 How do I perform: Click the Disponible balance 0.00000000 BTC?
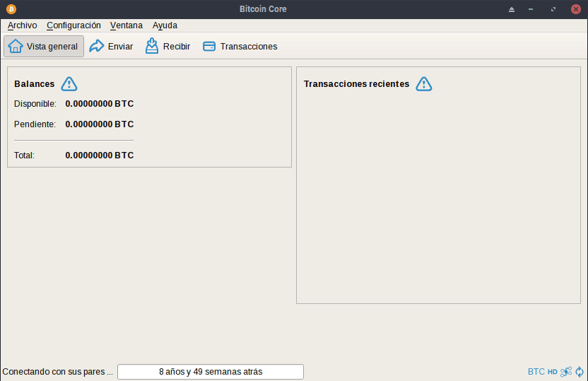click(x=100, y=104)
